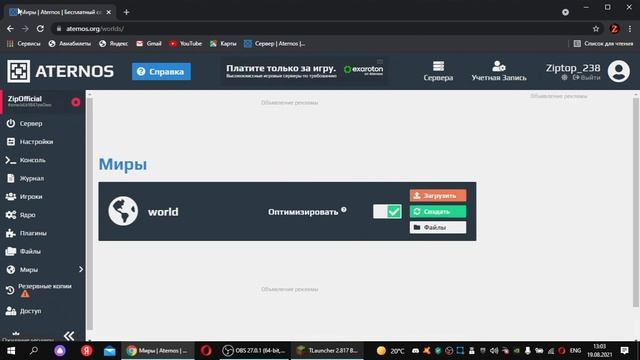Switch to OBS taskbar window
The width and height of the screenshot is (640, 360).
[x=254, y=351]
